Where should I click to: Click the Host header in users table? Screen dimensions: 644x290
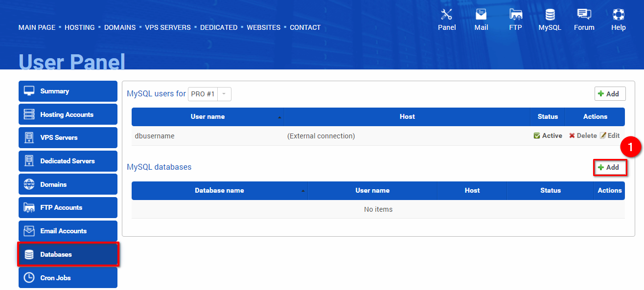tap(407, 116)
